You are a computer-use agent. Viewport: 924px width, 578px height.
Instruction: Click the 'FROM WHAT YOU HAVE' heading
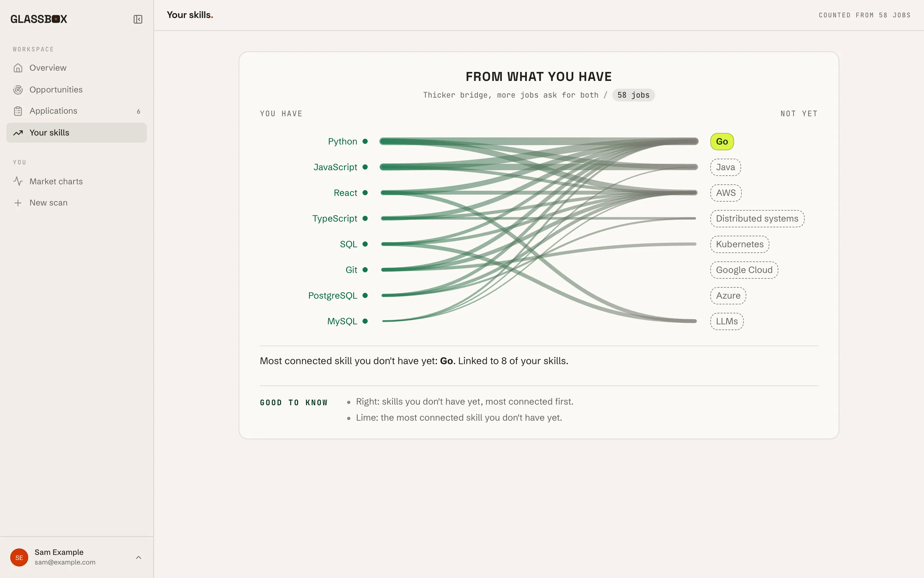539,76
